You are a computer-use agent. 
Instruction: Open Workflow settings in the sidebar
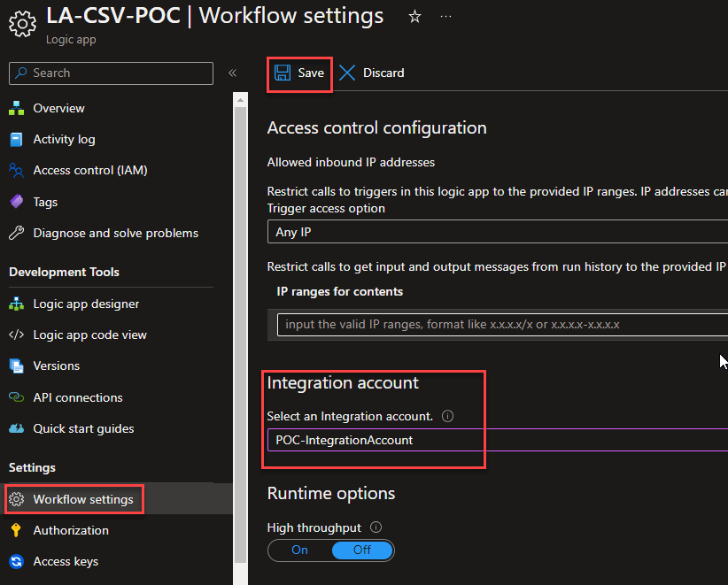(x=83, y=499)
